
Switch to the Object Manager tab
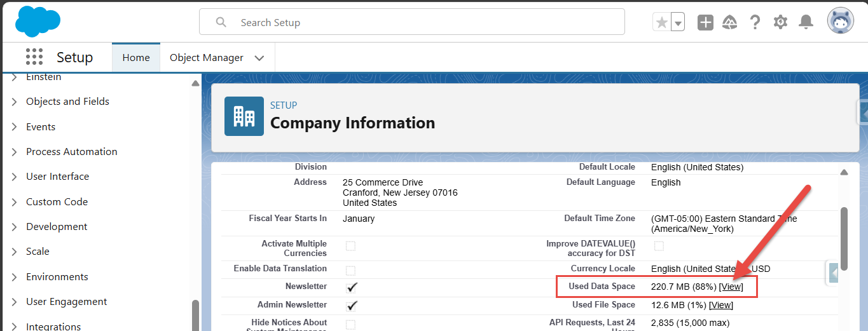click(206, 57)
